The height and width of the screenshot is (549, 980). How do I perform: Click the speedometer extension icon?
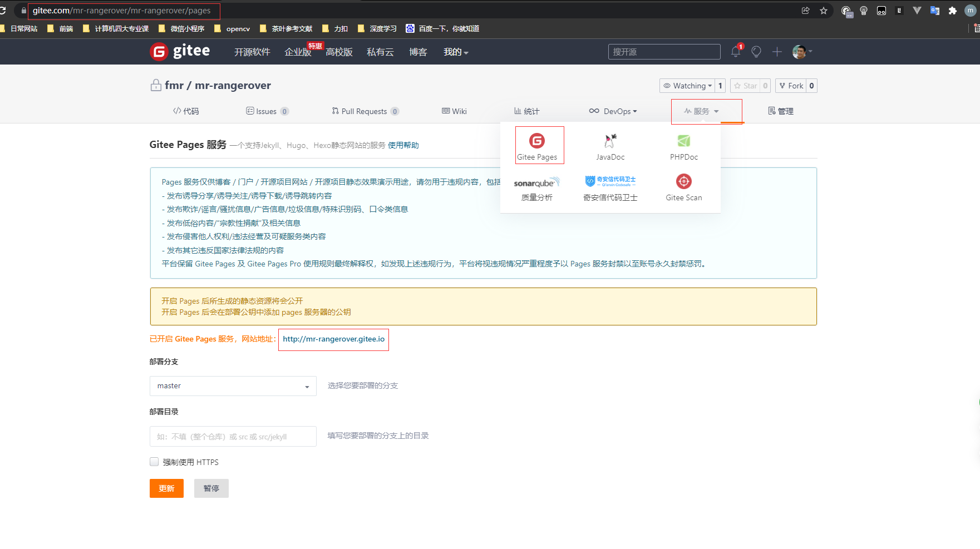tap(846, 11)
